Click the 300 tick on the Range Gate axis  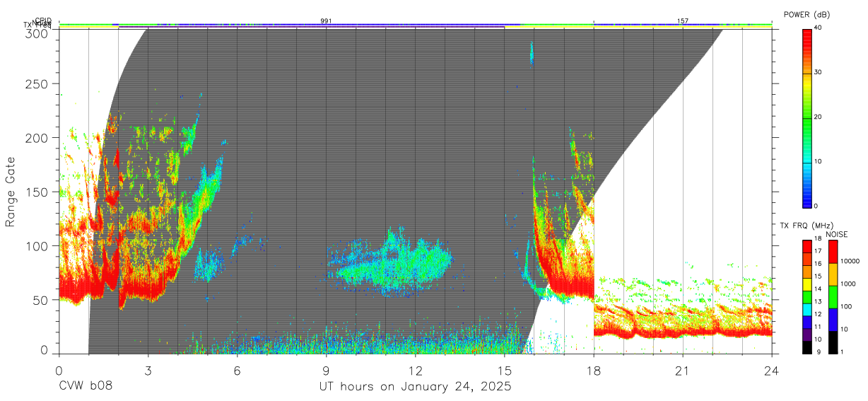(37, 33)
